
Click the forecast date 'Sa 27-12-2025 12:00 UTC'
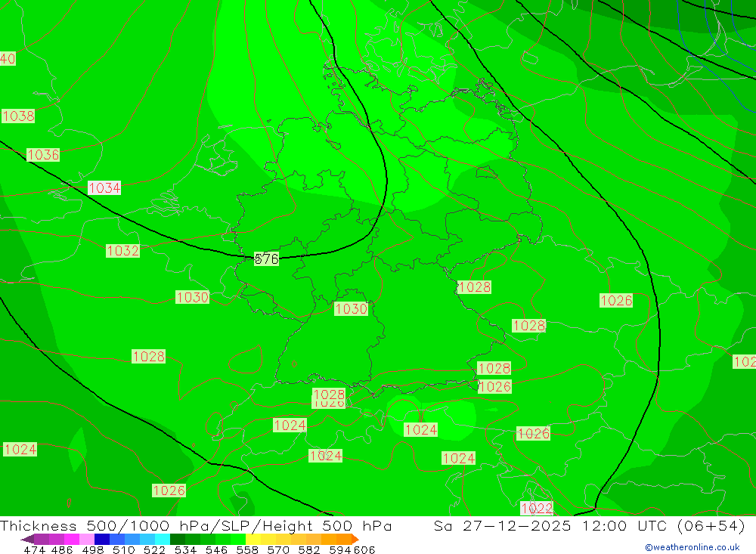point(550,525)
